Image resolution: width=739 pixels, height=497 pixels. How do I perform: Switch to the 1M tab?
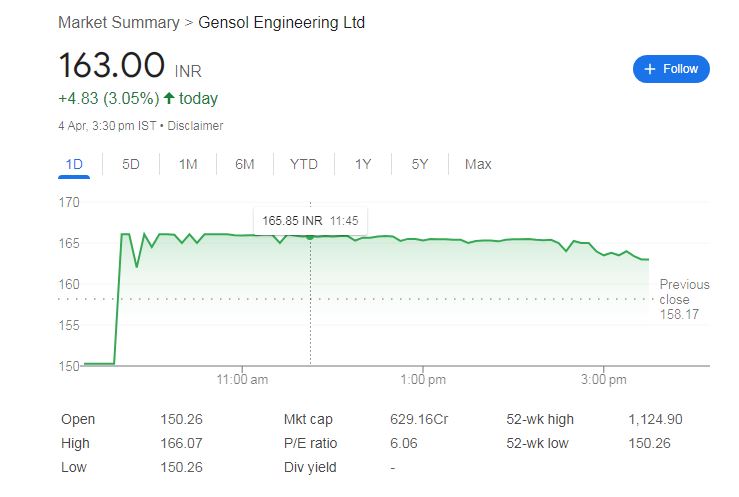pyautogui.click(x=188, y=164)
